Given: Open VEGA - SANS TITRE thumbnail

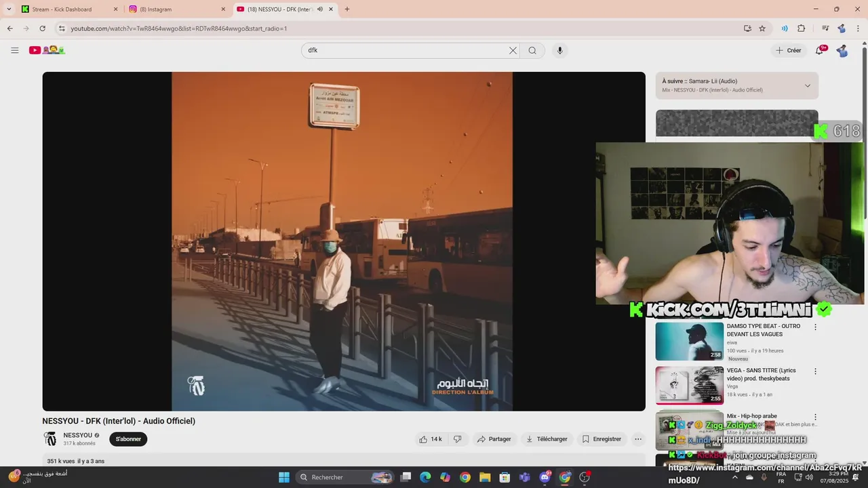Looking at the screenshot, I should (x=689, y=386).
